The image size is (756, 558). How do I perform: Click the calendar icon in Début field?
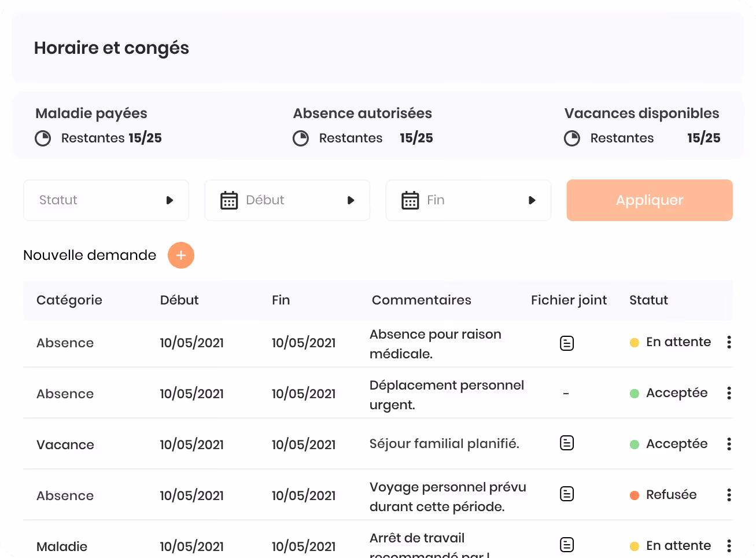click(x=229, y=200)
